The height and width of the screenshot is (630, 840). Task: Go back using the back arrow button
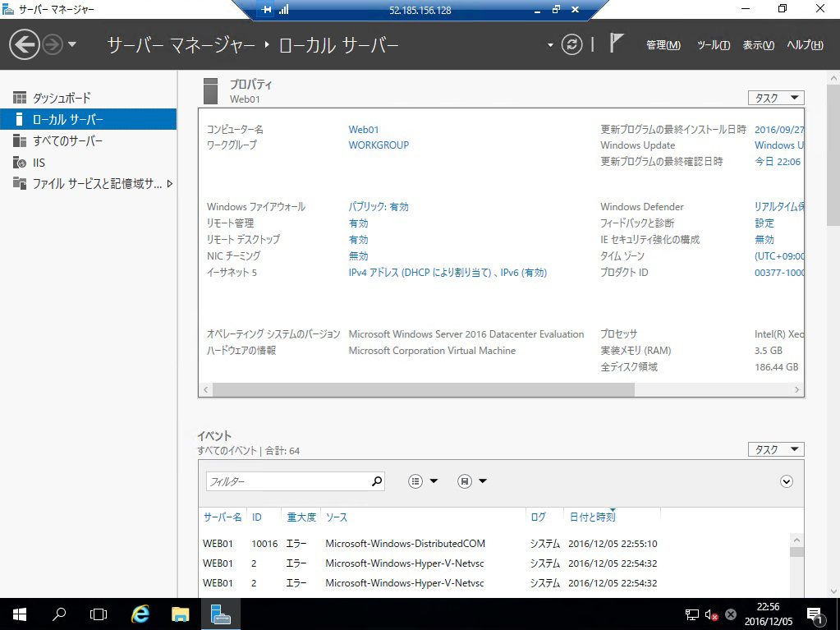(x=24, y=44)
